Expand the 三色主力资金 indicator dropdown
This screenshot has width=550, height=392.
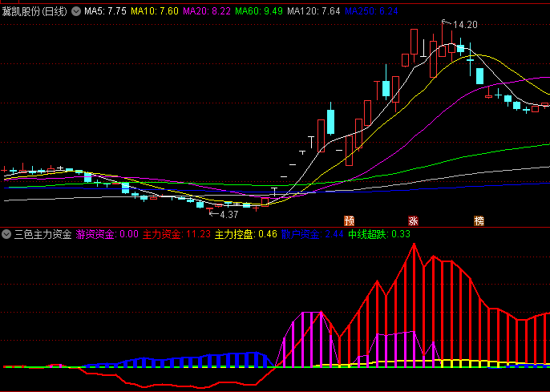[6, 234]
